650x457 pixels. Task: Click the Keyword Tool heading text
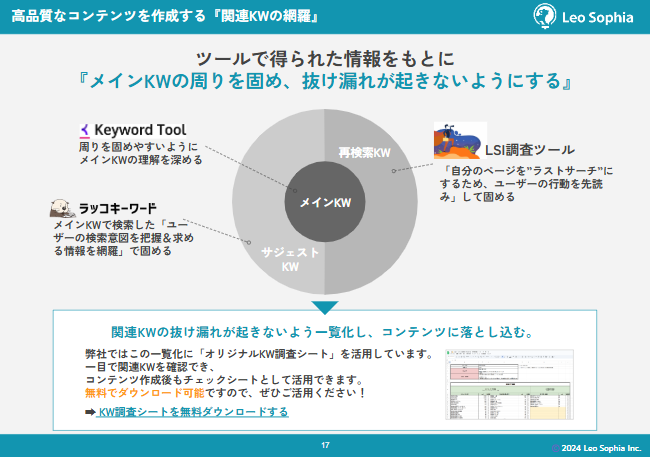140,130
